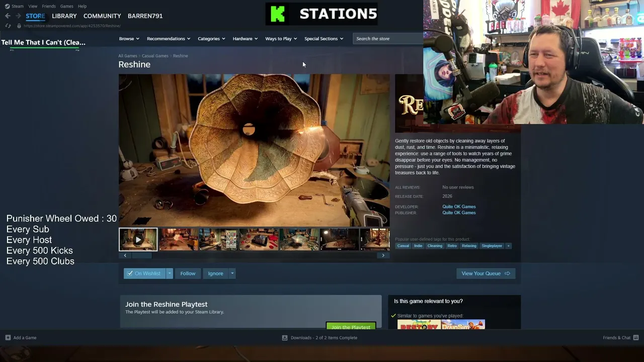
Task: Expand the Special Sections dropdown
Action: pyautogui.click(x=324, y=39)
